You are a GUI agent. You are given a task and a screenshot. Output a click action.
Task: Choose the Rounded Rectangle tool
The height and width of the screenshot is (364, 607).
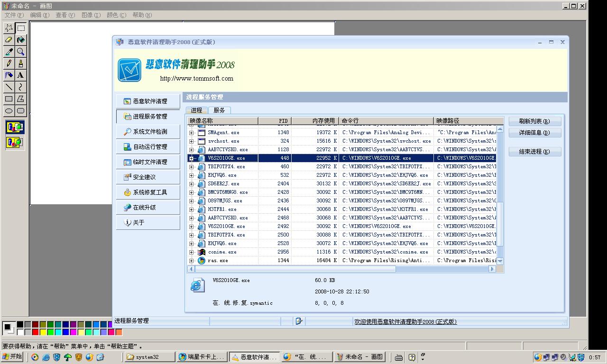pyautogui.click(x=21, y=111)
